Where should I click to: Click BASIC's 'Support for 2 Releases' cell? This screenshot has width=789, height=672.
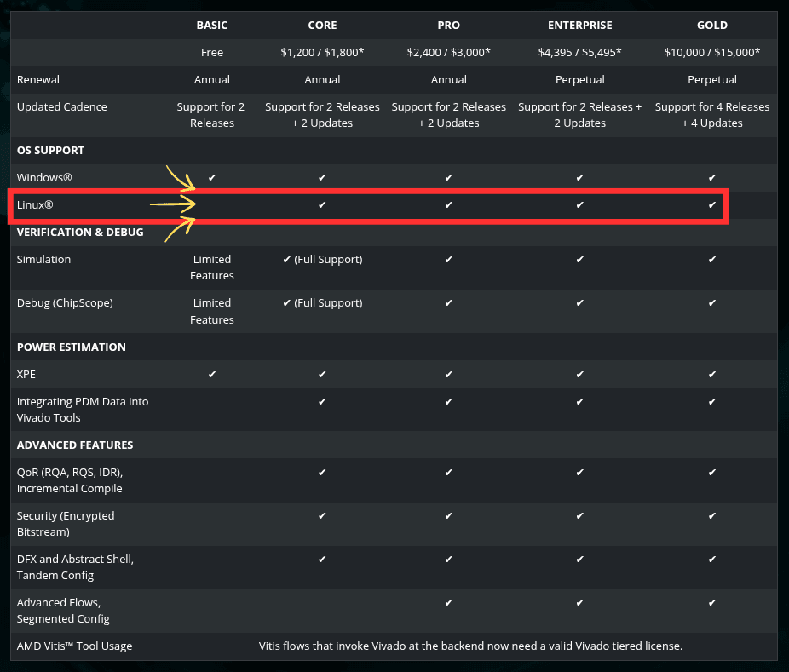pyautogui.click(x=210, y=115)
